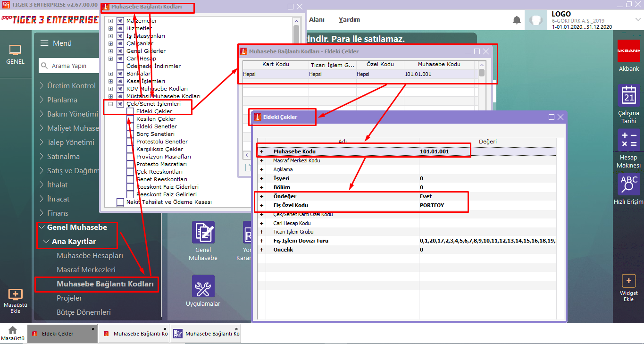The image size is (644, 344).
Task: Click the user avatar icon
Action: (x=535, y=20)
